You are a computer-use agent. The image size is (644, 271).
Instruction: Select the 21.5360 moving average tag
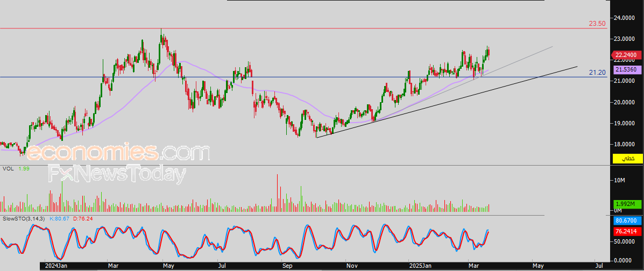click(x=627, y=70)
